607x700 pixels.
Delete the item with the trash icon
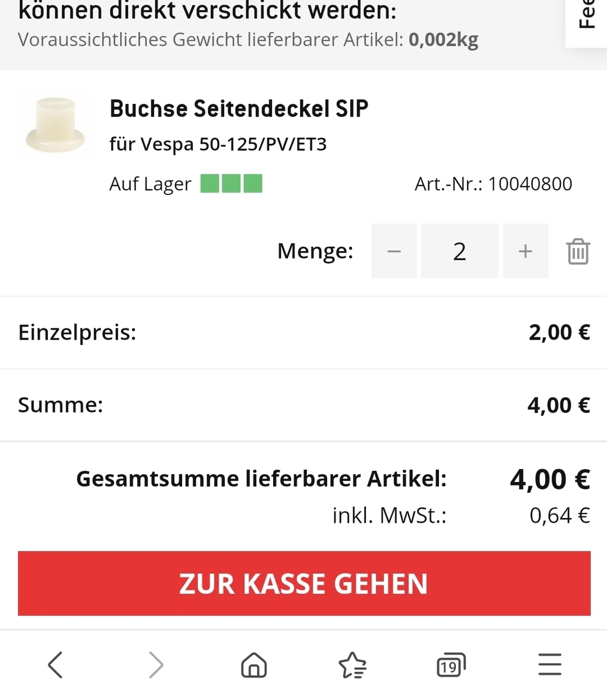(x=578, y=251)
